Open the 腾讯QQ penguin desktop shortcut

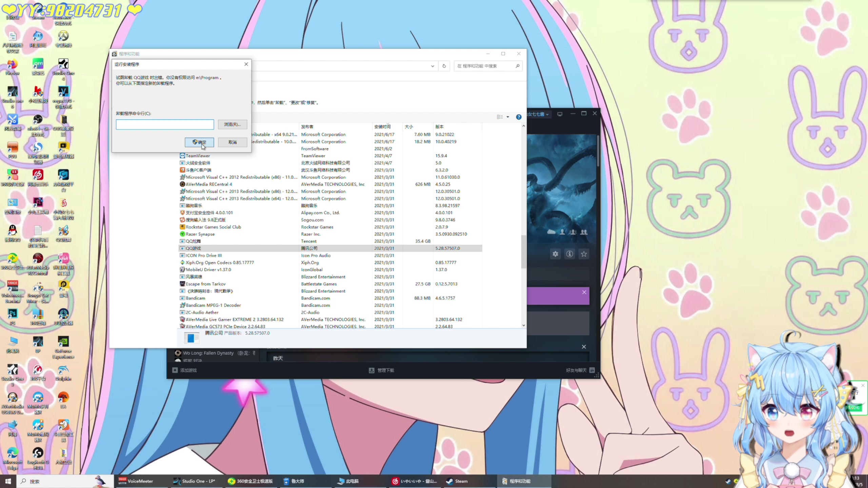(13, 234)
